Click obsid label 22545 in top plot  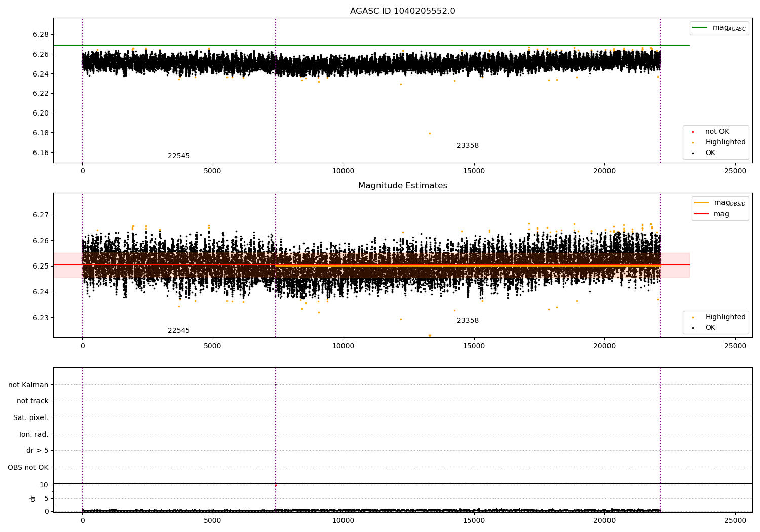[179, 156]
